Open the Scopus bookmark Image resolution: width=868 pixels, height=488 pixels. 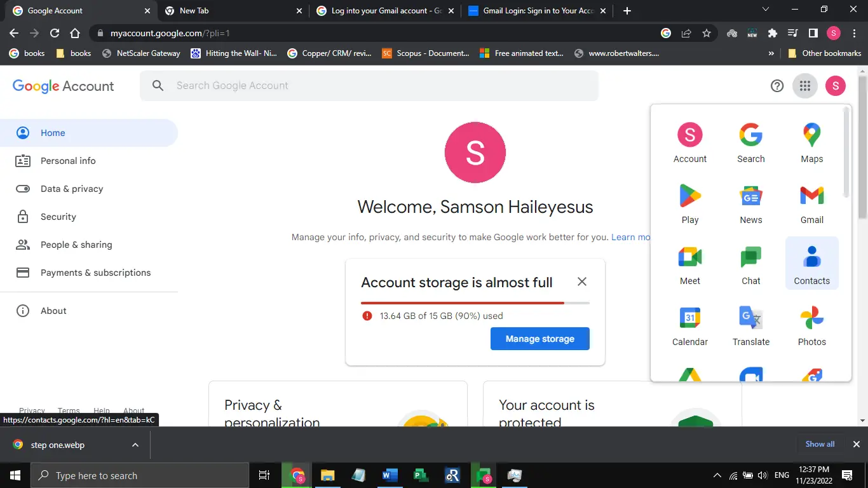426,53
